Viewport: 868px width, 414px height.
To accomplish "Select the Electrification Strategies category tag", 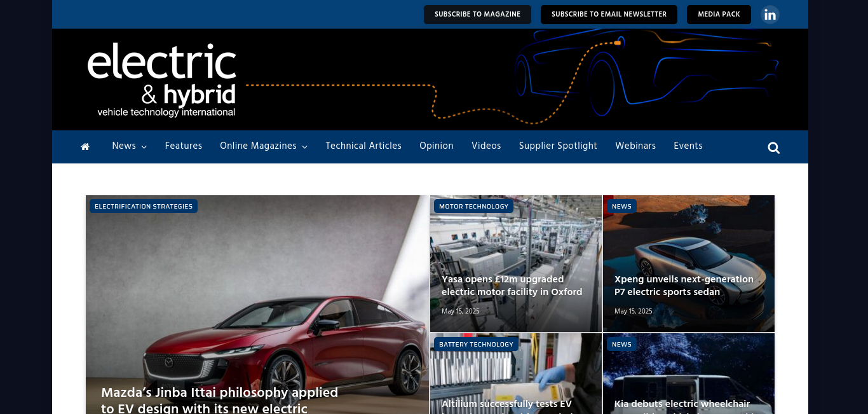I will click(x=144, y=206).
